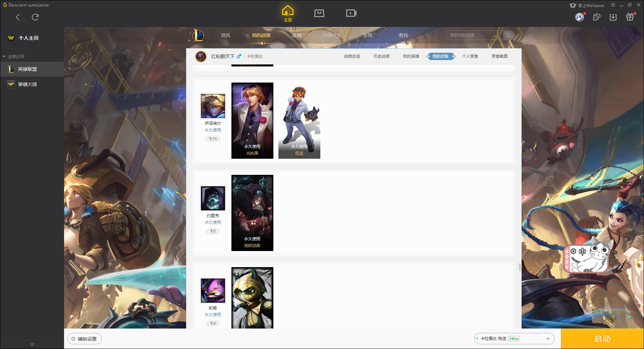Screen dimensions: 644x349
Task: Click the search magnifier button
Action: 508,35
